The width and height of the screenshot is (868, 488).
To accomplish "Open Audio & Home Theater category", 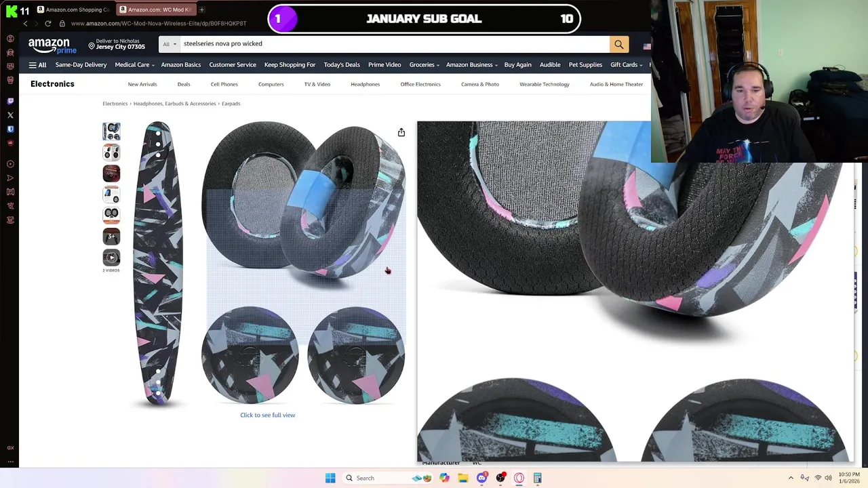I will 616,84.
